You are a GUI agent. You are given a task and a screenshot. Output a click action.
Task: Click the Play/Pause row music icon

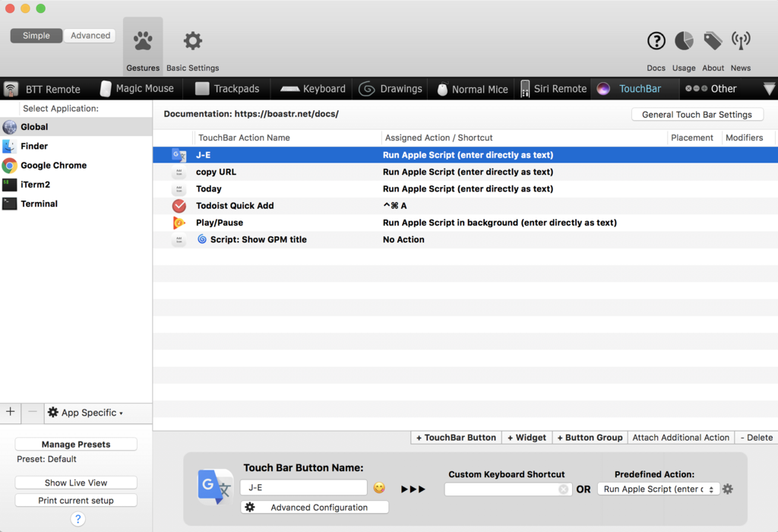coord(179,223)
